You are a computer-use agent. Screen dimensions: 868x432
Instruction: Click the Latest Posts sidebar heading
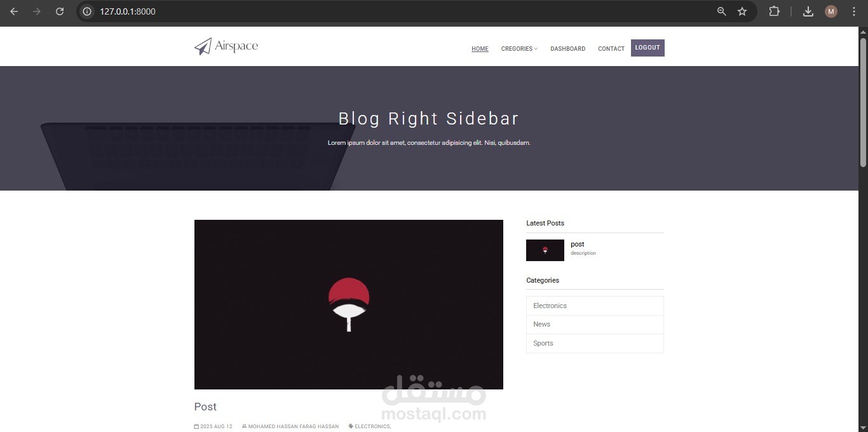[545, 223]
